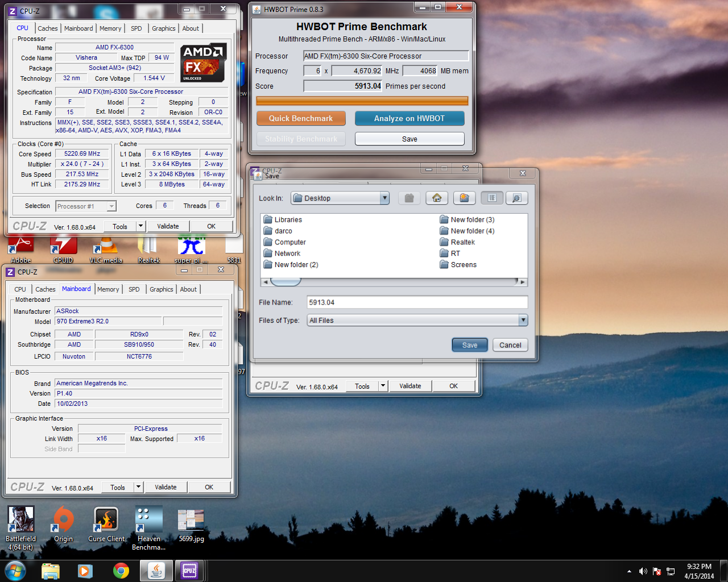Click OK in top CPU-Z window
The width and height of the screenshot is (728, 582).
tap(211, 226)
